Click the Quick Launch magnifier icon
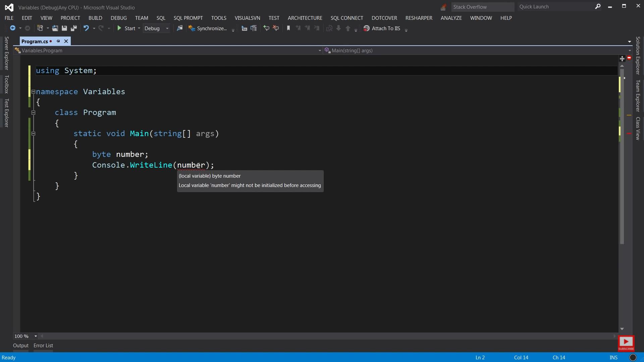Image resolution: width=644 pixels, height=362 pixels. coord(598,6)
